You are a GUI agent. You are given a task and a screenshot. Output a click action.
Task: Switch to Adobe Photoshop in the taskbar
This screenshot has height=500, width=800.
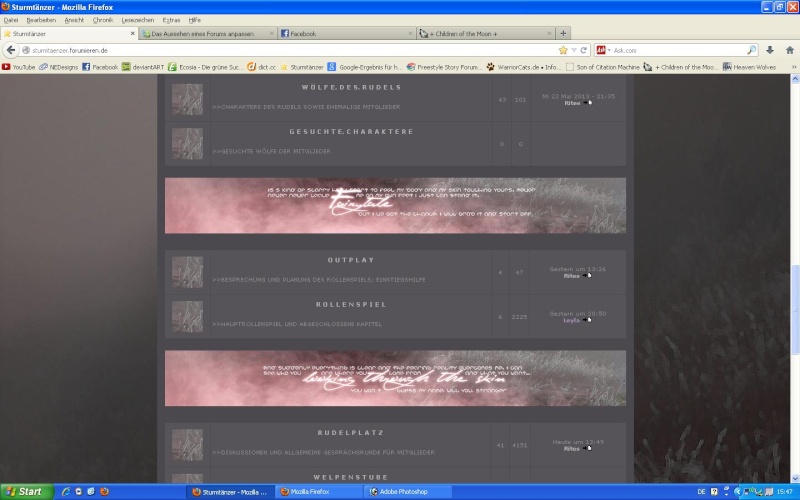tap(407, 492)
